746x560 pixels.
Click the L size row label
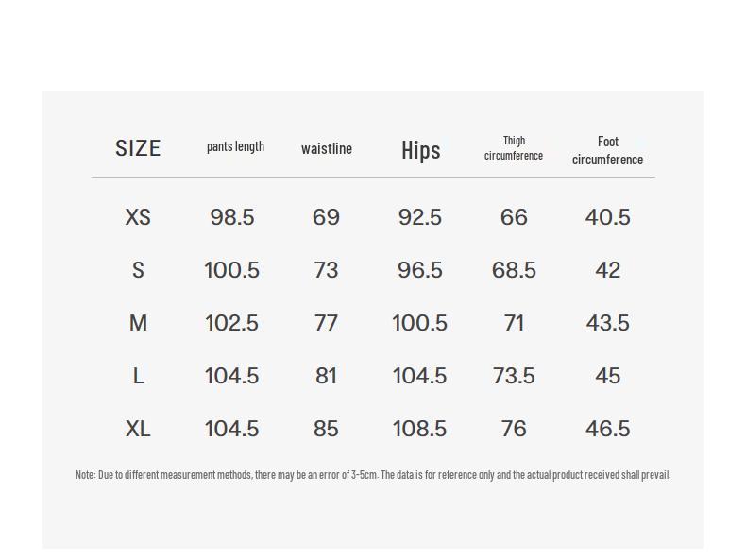[x=138, y=376]
